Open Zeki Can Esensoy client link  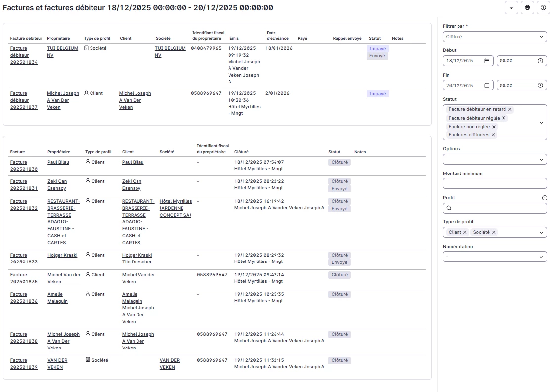click(x=132, y=185)
